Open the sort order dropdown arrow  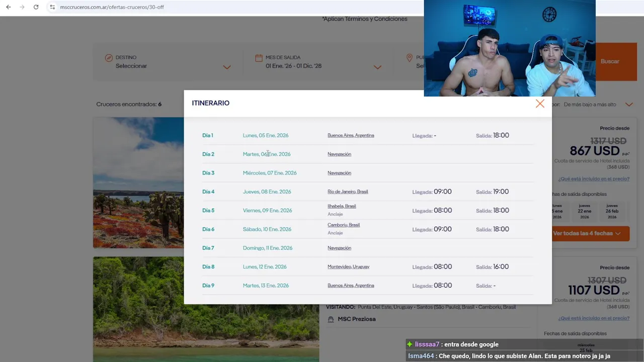point(629,105)
